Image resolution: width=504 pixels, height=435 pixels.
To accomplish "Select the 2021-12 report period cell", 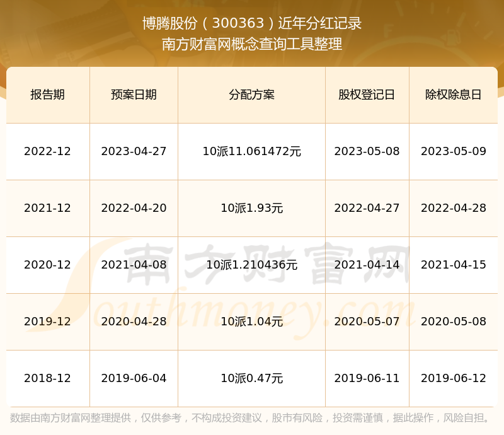I will 47,208.
